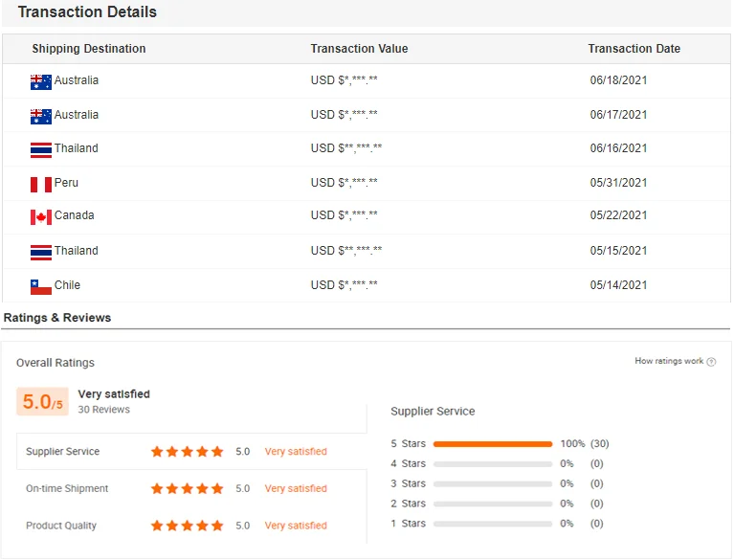The image size is (734, 560).
Task: Click the date 06/16/2021
Action: click(x=618, y=148)
